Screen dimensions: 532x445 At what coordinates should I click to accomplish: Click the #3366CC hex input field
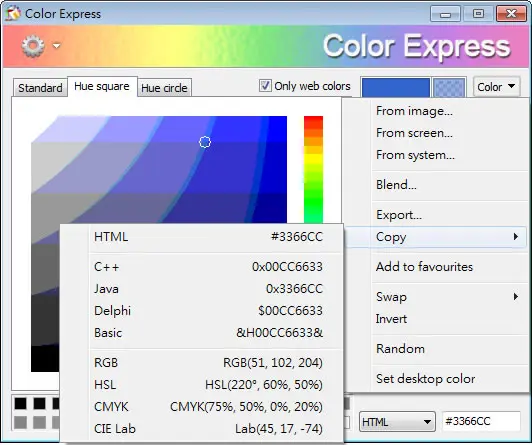click(481, 422)
